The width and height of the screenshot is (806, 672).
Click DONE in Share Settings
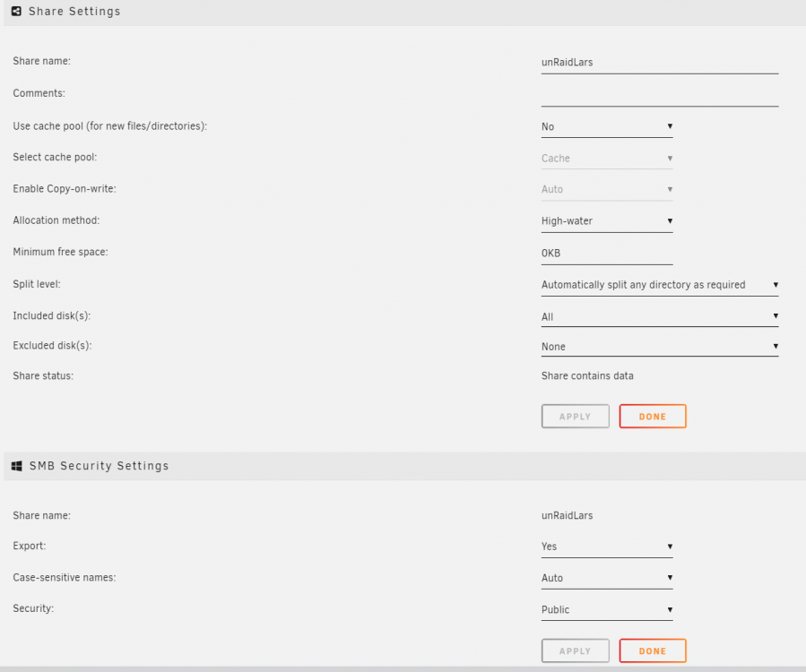(653, 416)
